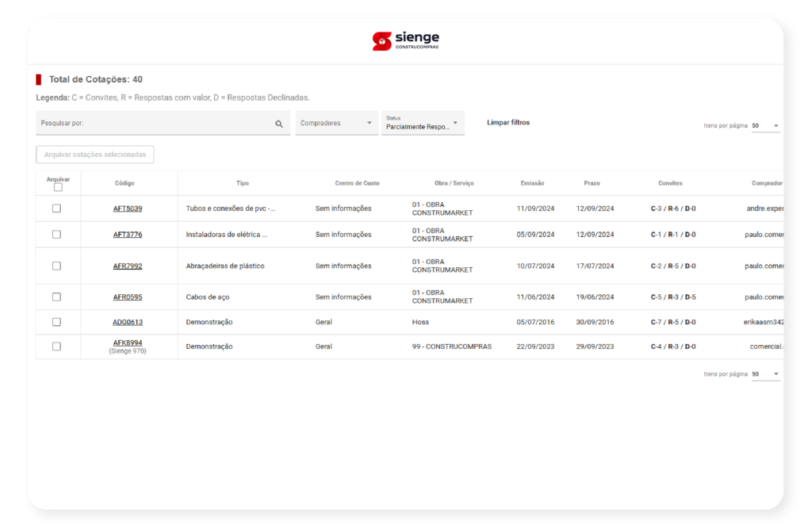This screenshot has height=528, width=812.
Task: Check the box for AFK8994 row
Action: point(56,346)
